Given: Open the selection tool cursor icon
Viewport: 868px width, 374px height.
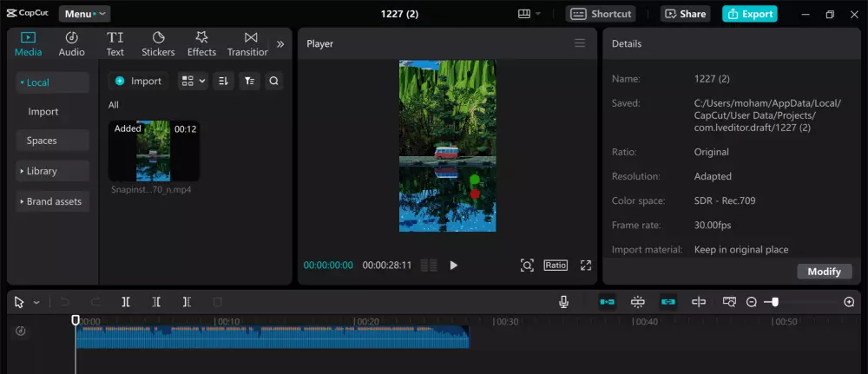Looking at the screenshot, I should (19, 302).
